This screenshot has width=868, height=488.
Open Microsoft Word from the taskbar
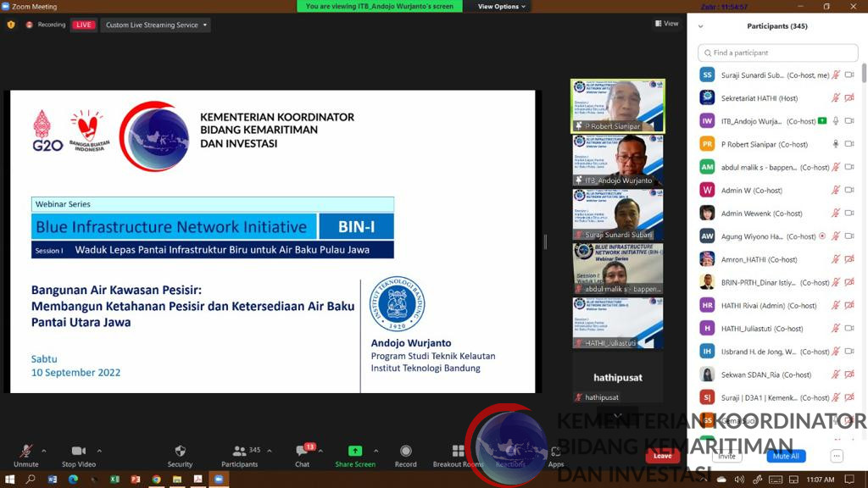coord(52,480)
